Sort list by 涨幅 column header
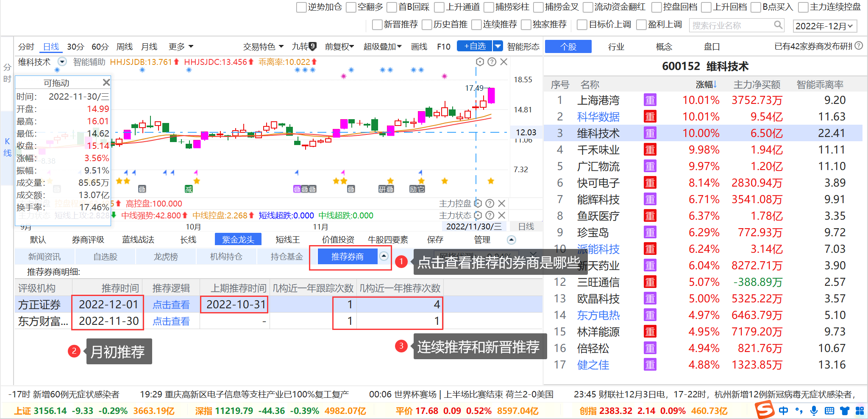The image size is (868, 419). tap(706, 84)
